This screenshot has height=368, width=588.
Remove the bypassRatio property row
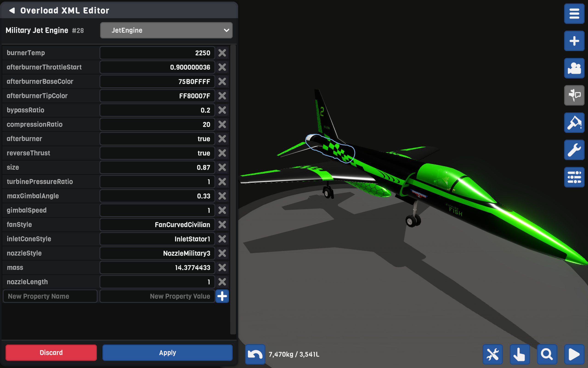[x=222, y=110]
